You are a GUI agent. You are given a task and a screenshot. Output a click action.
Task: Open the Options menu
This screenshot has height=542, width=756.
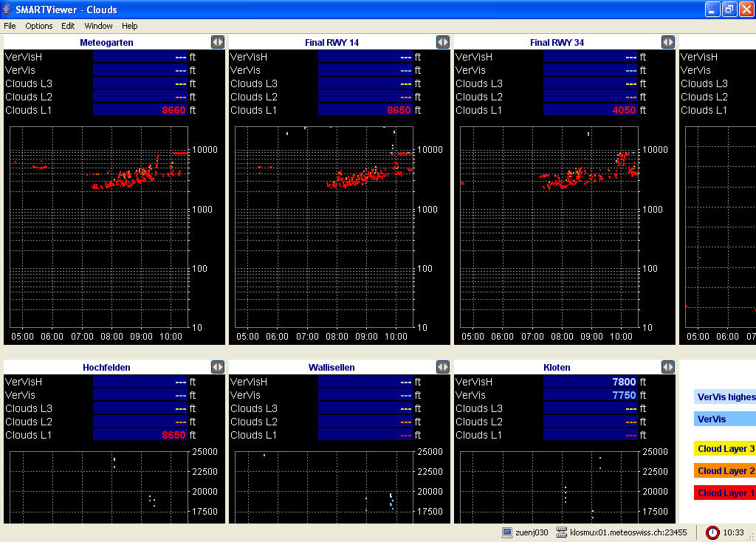[39, 26]
